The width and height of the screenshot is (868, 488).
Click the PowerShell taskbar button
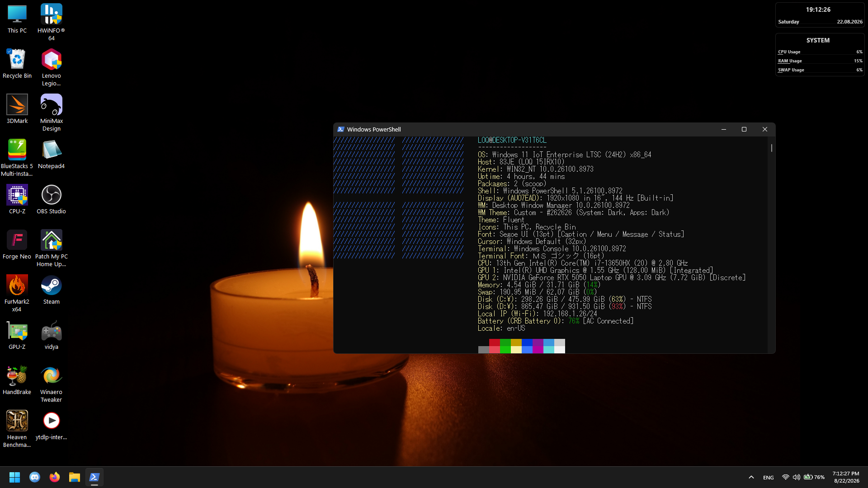point(94,477)
